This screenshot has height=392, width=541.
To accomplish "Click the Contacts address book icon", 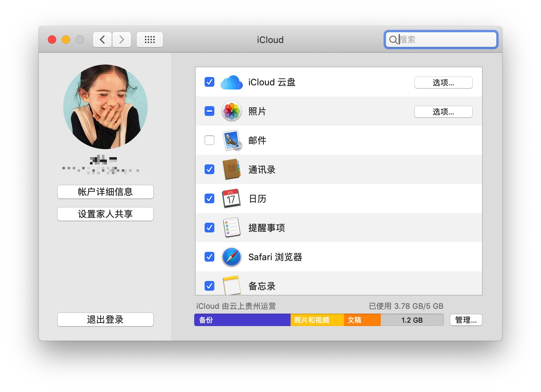I will click(x=231, y=169).
